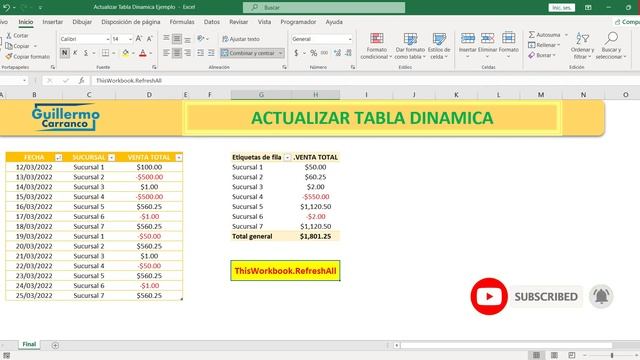Apply the yellow fill color
Image resolution: width=640 pixels, height=360 pixels.
click(x=125, y=53)
